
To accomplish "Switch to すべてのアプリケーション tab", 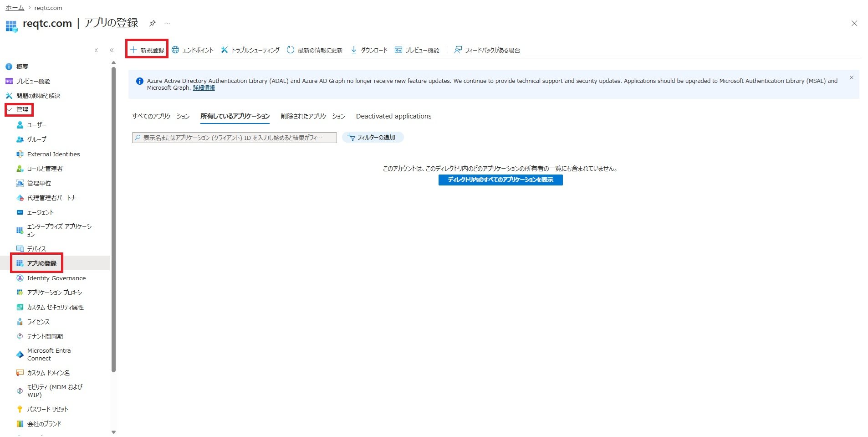I will click(161, 116).
